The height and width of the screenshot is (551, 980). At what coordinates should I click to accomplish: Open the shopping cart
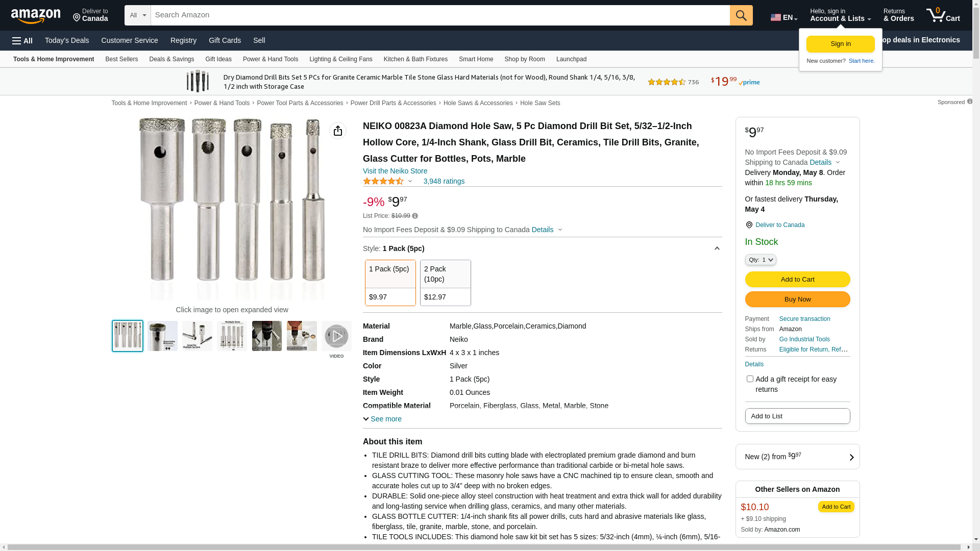pyautogui.click(x=943, y=15)
